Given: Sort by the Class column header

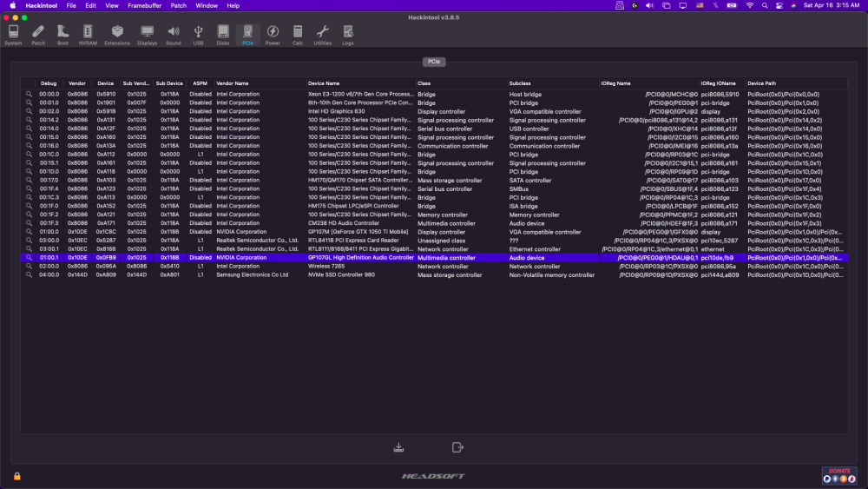Looking at the screenshot, I should 461,83.
